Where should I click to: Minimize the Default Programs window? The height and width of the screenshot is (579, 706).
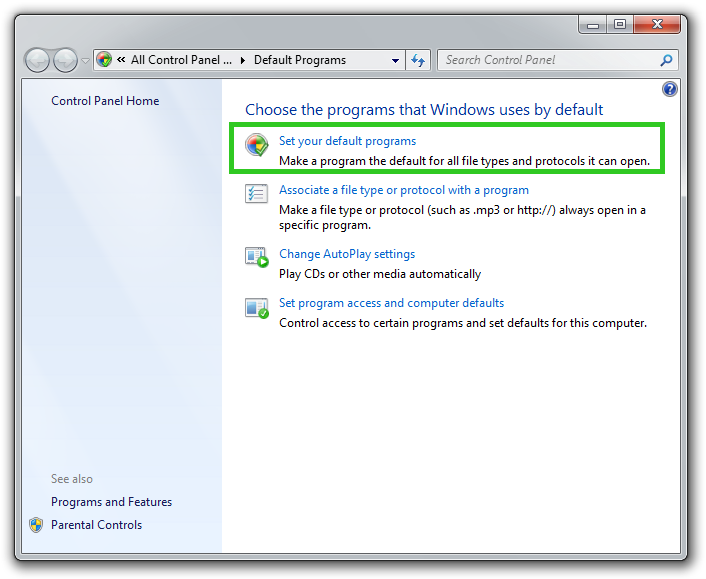pyautogui.click(x=593, y=24)
